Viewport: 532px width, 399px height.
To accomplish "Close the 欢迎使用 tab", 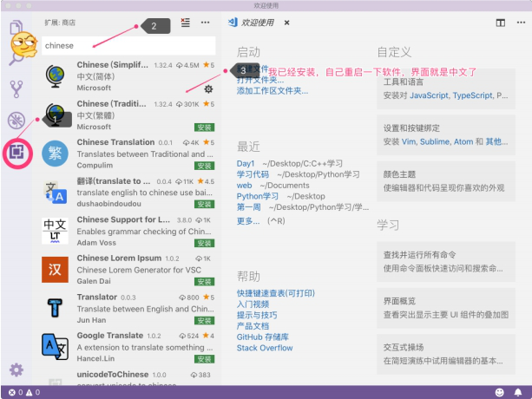I will [x=286, y=23].
